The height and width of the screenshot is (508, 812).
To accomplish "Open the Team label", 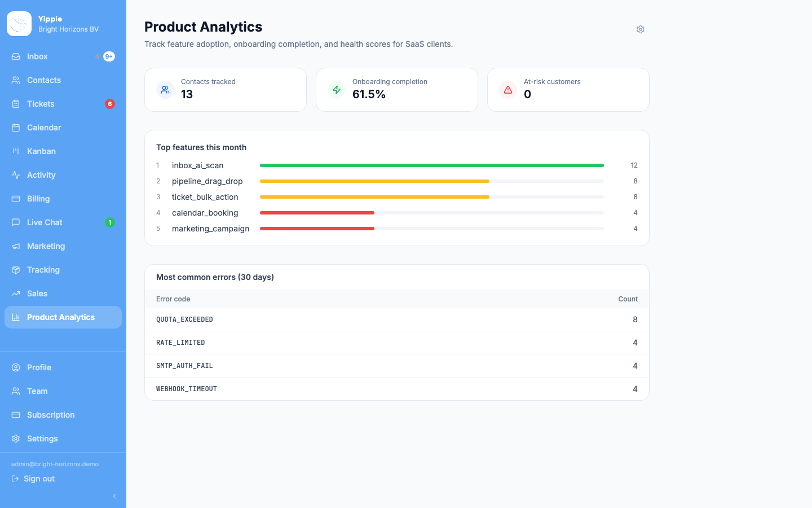I will pos(37,391).
